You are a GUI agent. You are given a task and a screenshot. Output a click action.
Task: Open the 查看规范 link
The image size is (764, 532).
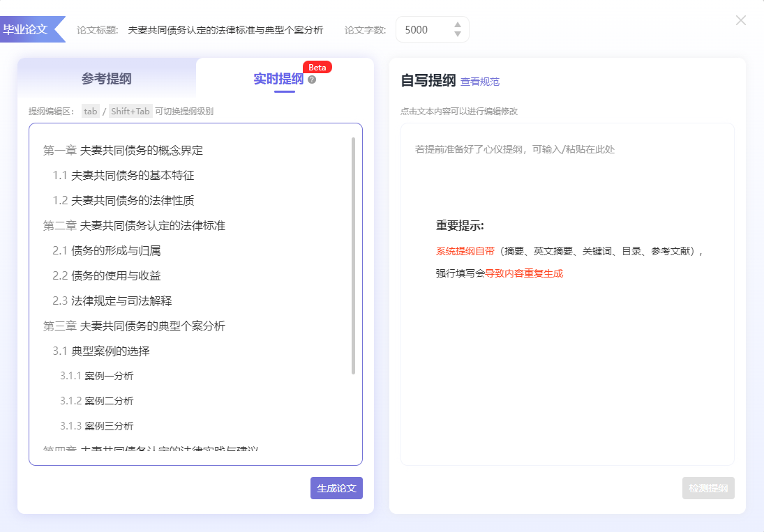pyautogui.click(x=480, y=82)
